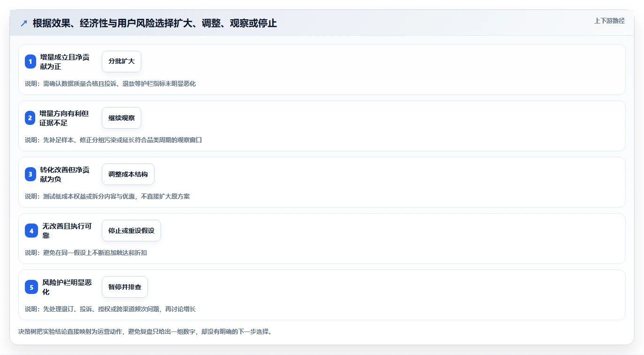Select the 增量方向有利但证据不足 condition text
This screenshot has width=644, height=355.
64,118
